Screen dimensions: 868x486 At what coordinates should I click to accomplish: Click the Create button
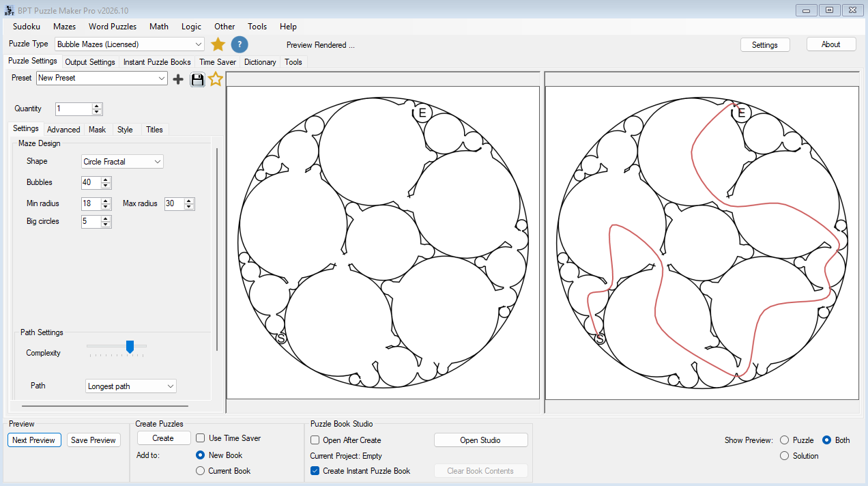(x=163, y=438)
